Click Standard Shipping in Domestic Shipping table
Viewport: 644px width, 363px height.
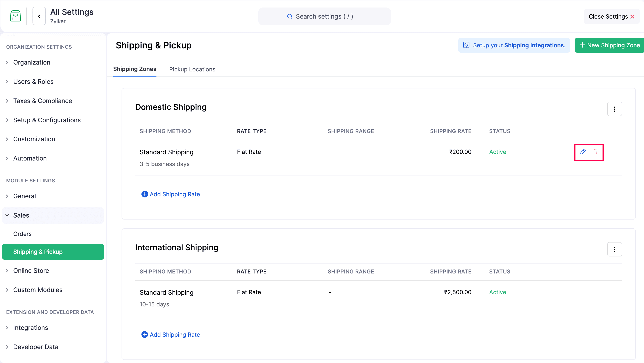pos(166,152)
